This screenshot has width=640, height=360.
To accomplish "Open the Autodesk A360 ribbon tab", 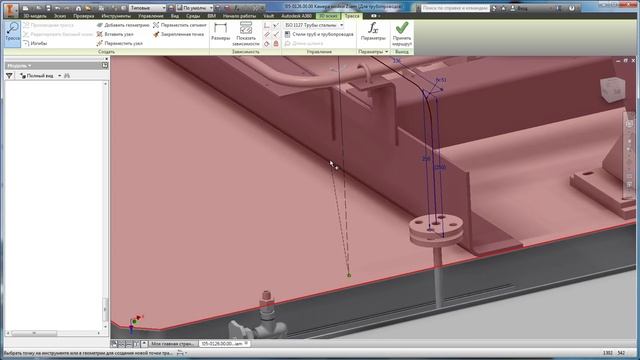I will [296, 16].
